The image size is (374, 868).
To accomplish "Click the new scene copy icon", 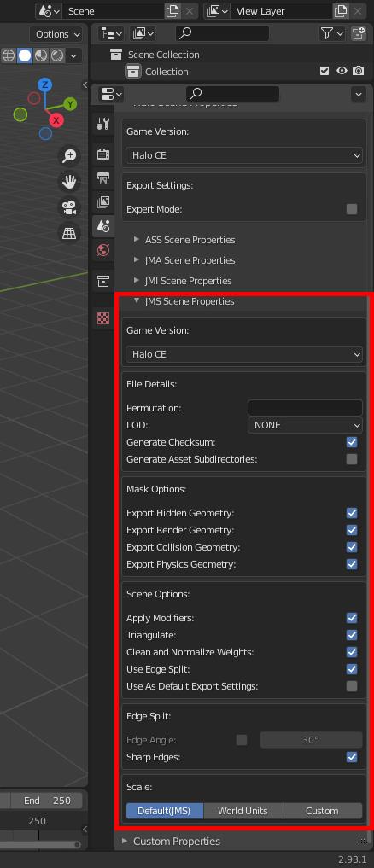I will coord(172,11).
